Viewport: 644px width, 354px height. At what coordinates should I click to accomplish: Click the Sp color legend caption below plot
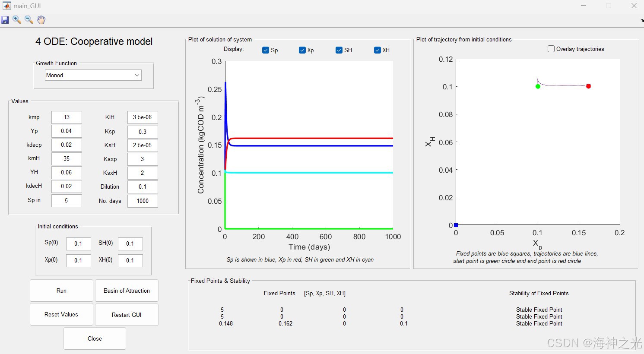click(x=300, y=259)
